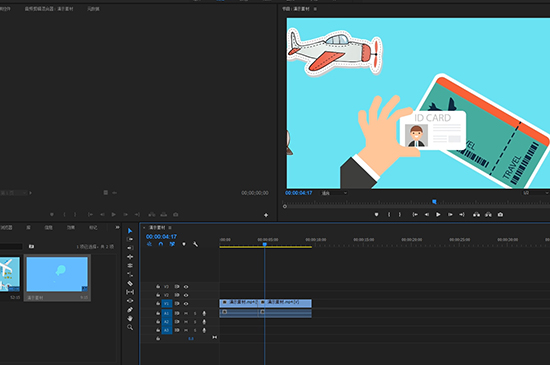Expand the hidden project panel tabs chevron
This screenshot has height=365, width=550.
click(117, 228)
